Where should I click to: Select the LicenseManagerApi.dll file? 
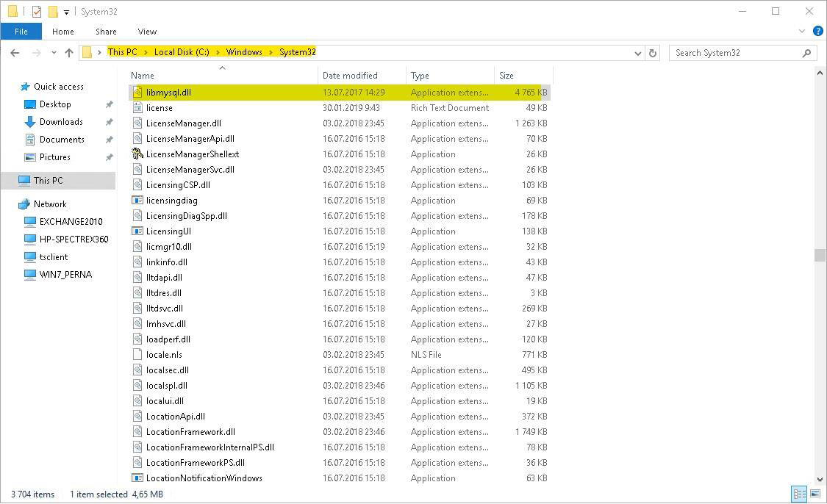click(190, 139)
